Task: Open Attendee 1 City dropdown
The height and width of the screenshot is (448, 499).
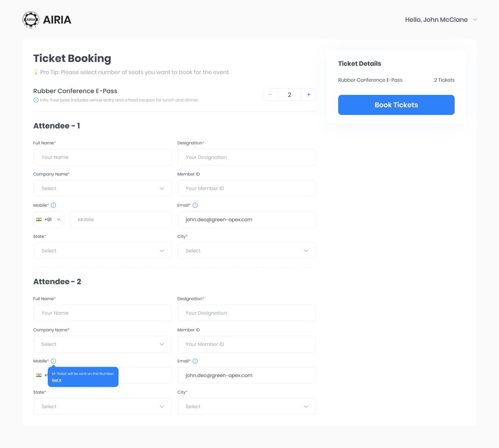Action: (246, 251)
